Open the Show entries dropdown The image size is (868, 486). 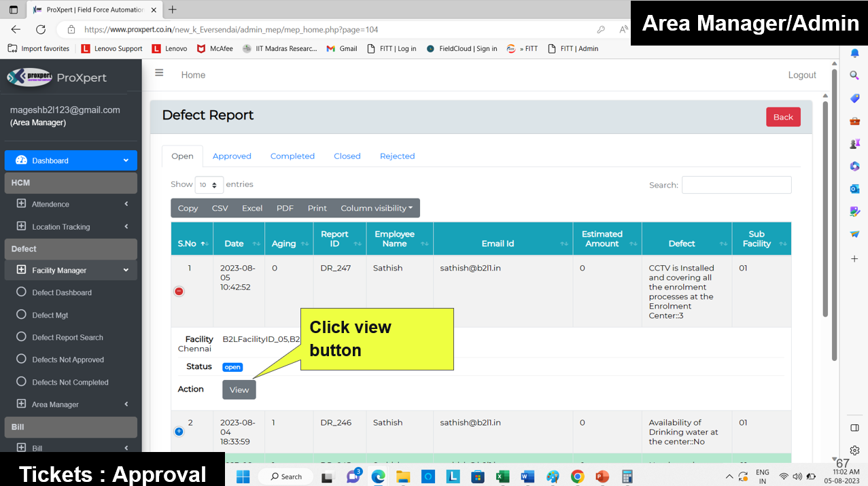(209, 185)
